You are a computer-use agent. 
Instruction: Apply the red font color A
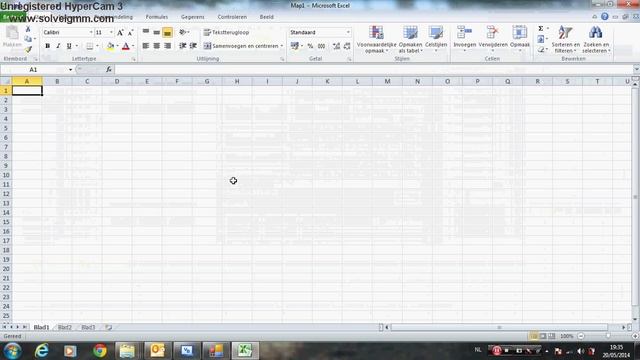coord(126,46)
